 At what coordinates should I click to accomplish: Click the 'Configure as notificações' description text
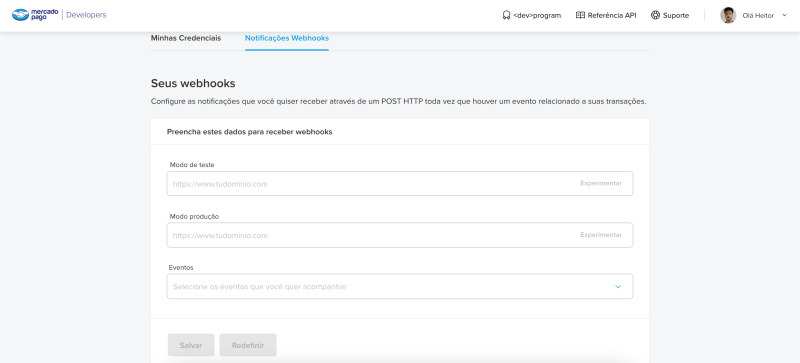tap(398, 101)
